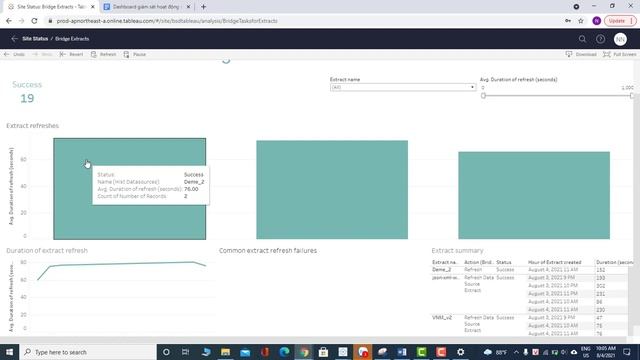Viewport: 640px width, 360px height.
Task: Click the browser address bar URL
Action: 167,21
